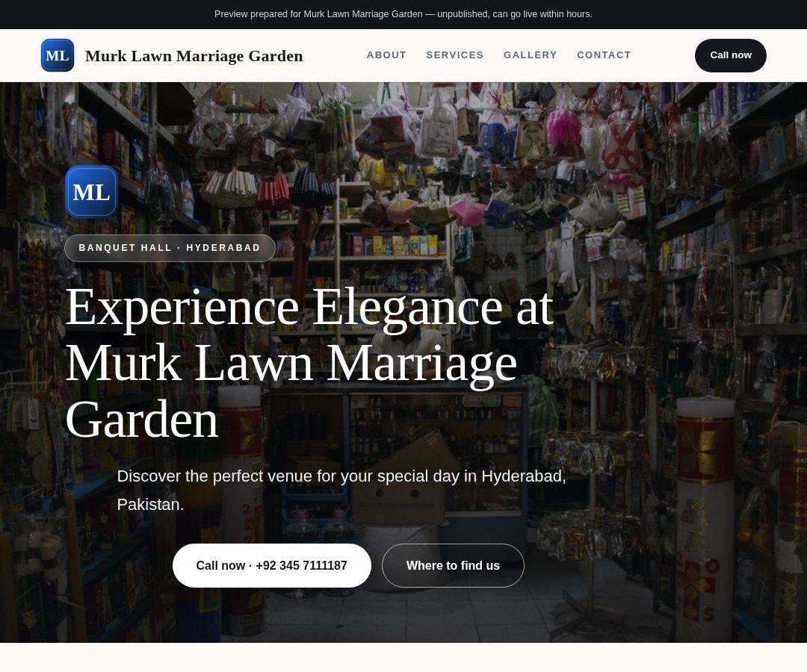Click the ML logo icon in the header

[57, 55]
